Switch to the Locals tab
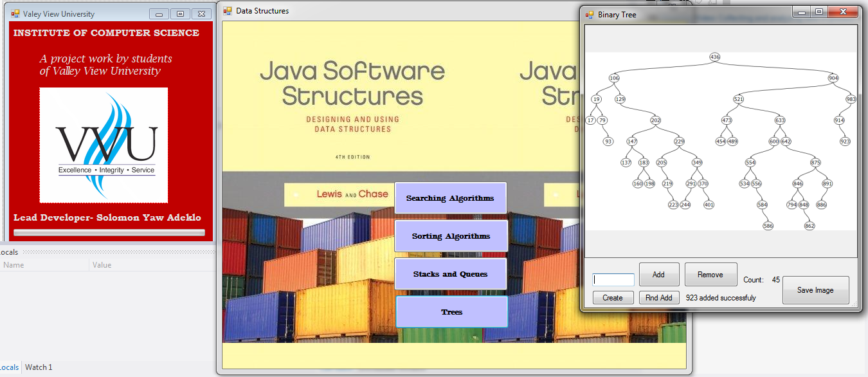The height and width of the screenshot is (377, 868). coord(9,367)
